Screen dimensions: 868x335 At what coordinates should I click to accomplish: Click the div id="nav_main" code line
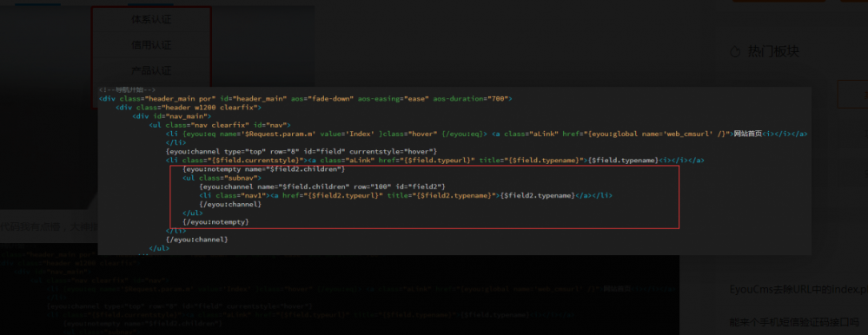coord(172,116)
